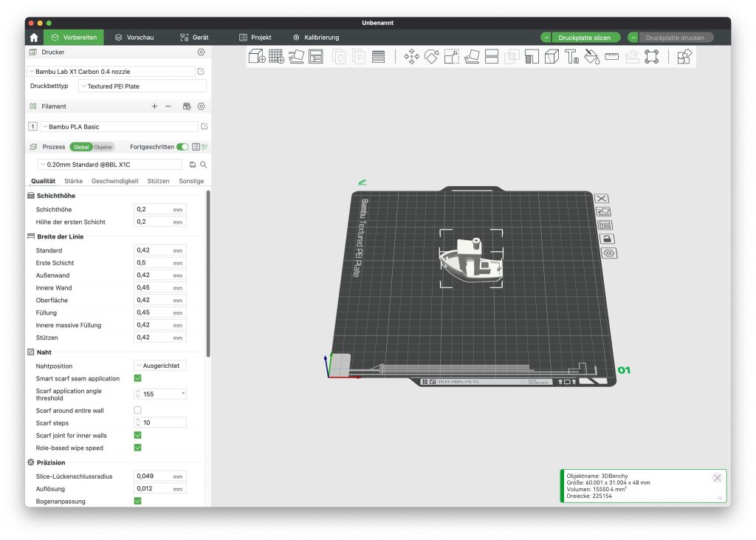Open the Druckbetttyp dropdown
756x540 pixels.
point(142,86)
